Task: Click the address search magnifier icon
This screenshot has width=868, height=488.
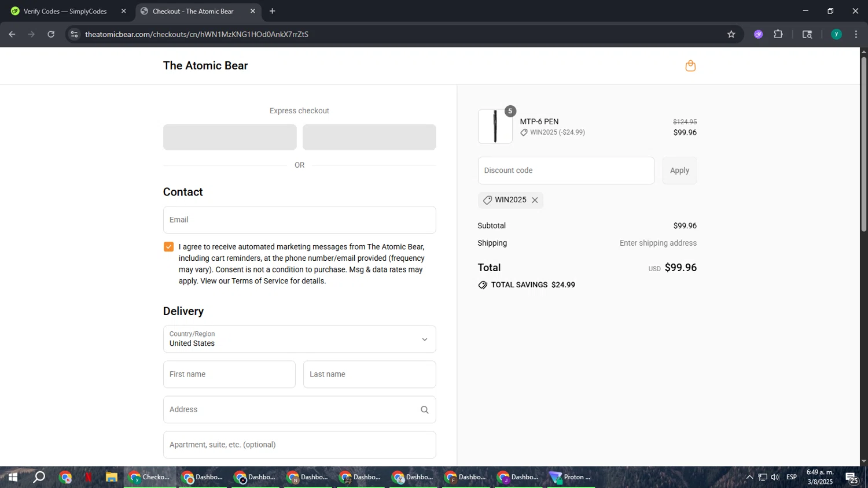Action: 424,410
